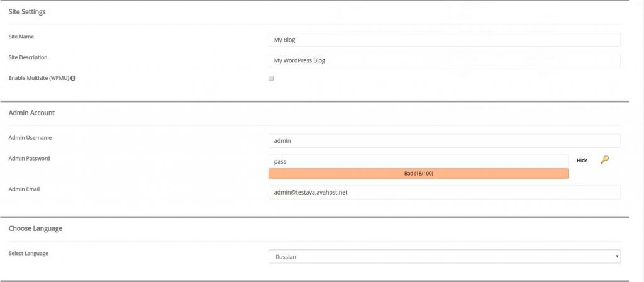Click the Site Name label

[21, 37]
